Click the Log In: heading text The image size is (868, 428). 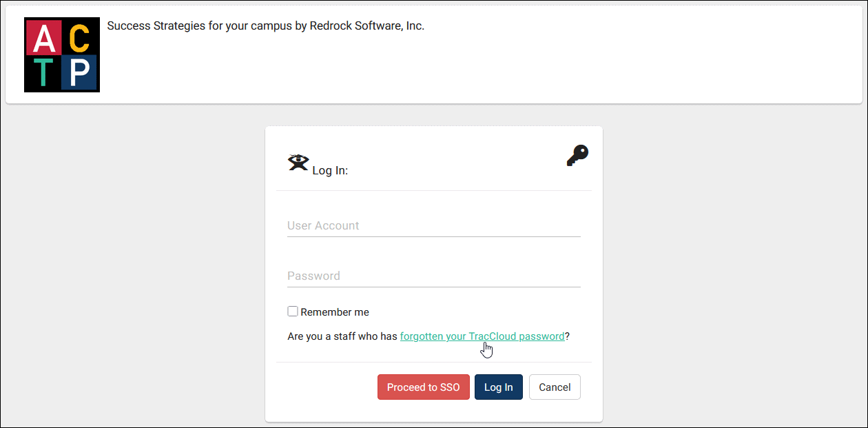tap(330, 170)
